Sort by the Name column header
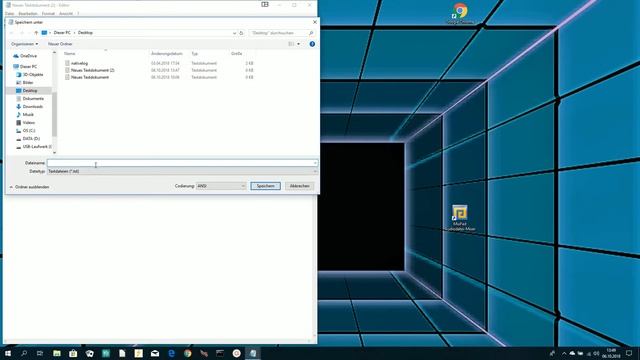 click(x=69, y=54)
